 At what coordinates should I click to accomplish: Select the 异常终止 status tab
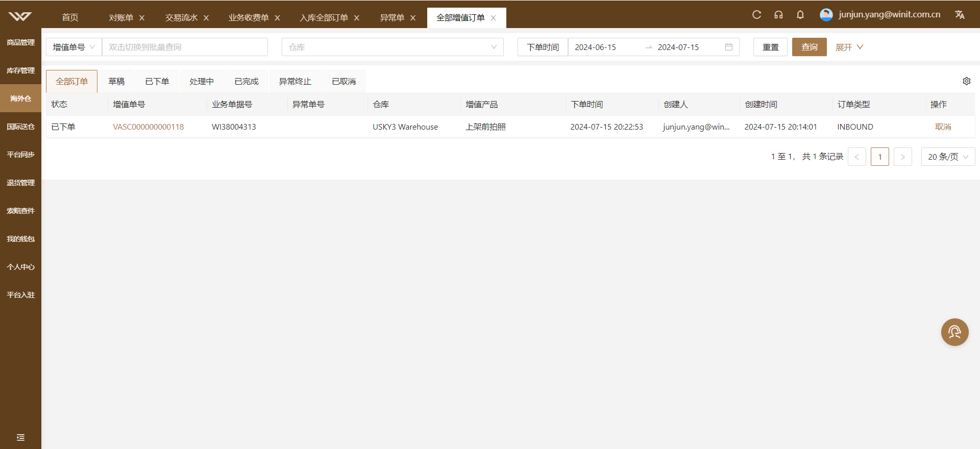(x=295, y=81)
